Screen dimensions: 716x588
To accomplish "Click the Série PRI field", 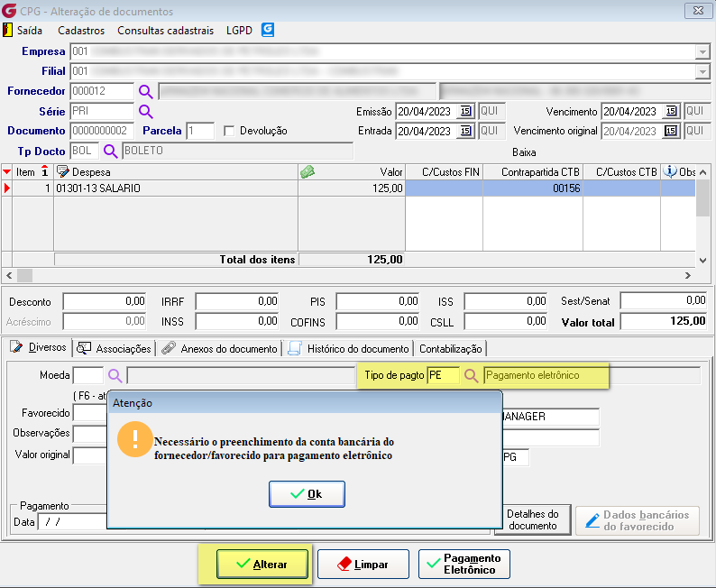I will tap(102, 112).
